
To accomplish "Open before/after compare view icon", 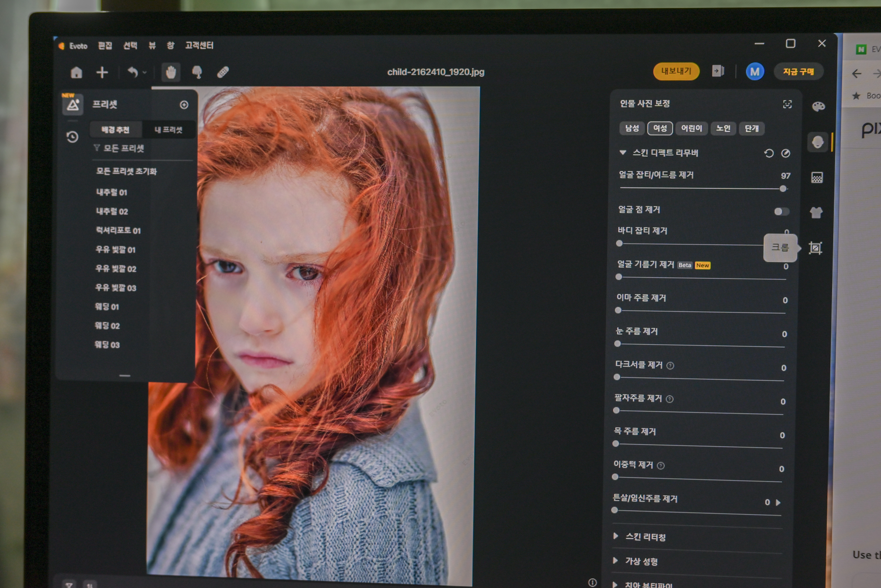I will pos(718,71).
